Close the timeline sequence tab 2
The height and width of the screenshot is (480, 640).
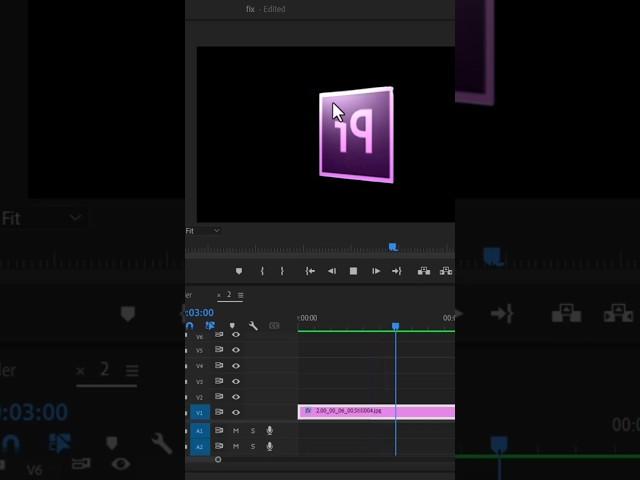click(219, 295)
